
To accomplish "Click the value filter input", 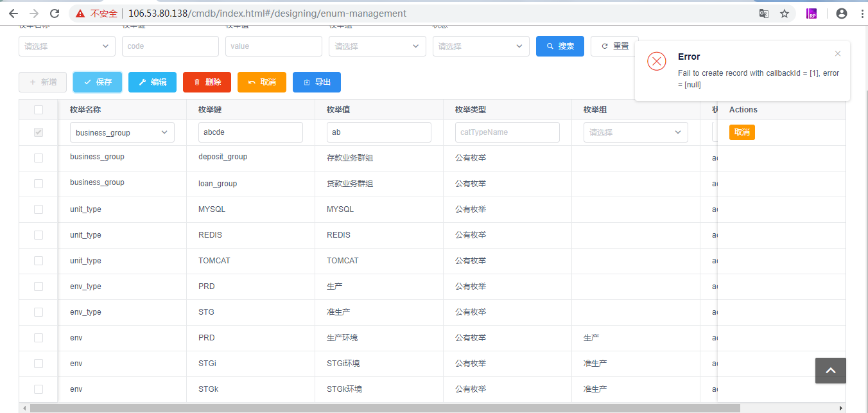I will tap(273, 46).
